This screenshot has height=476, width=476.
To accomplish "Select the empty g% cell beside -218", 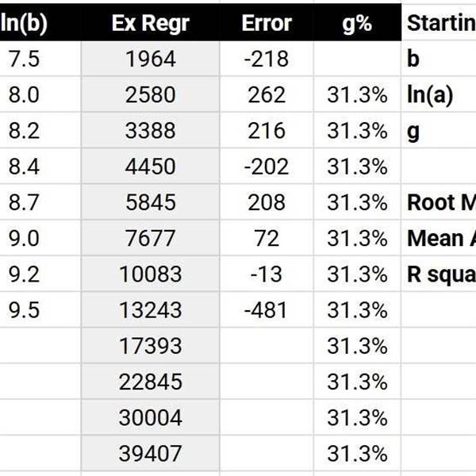I will point(357,59).
